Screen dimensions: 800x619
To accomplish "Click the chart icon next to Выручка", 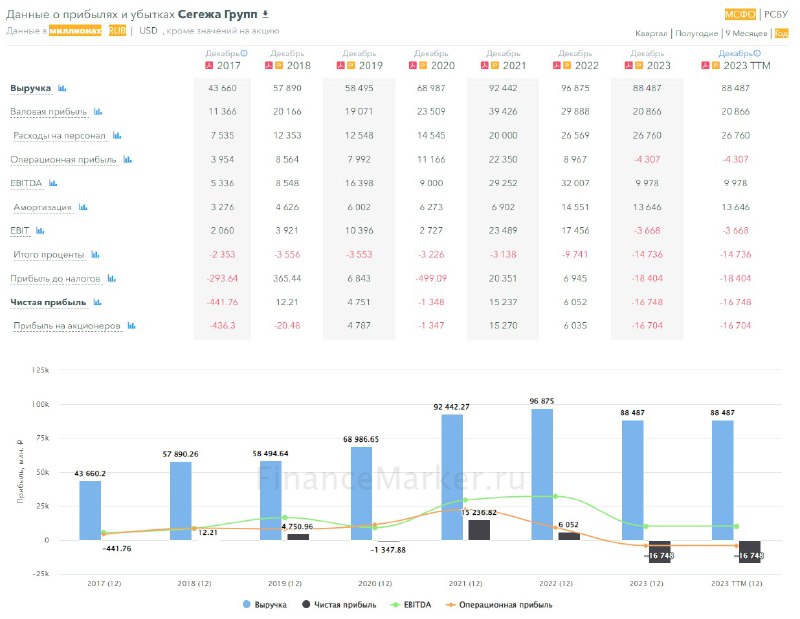I will [62, 88].
